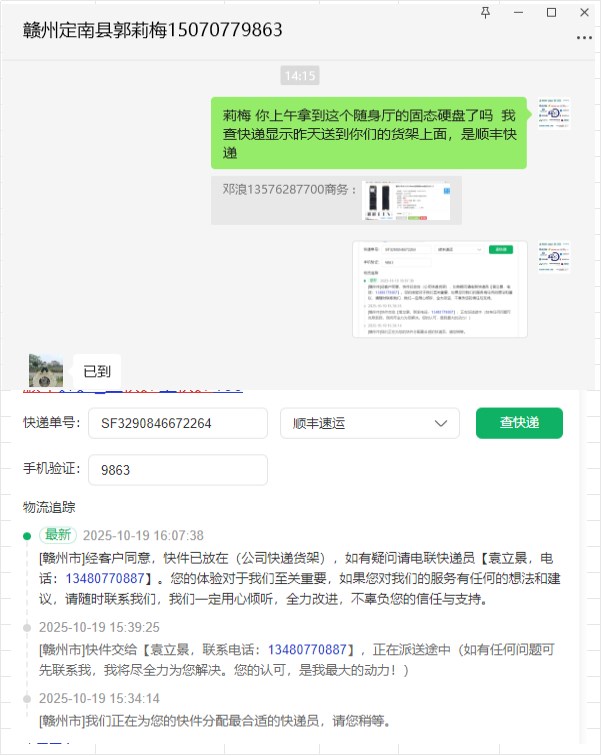Viewport: 601px width, 756px height.
Task: Open the three-dot chat options menu
Action: (x=584, y=38)
